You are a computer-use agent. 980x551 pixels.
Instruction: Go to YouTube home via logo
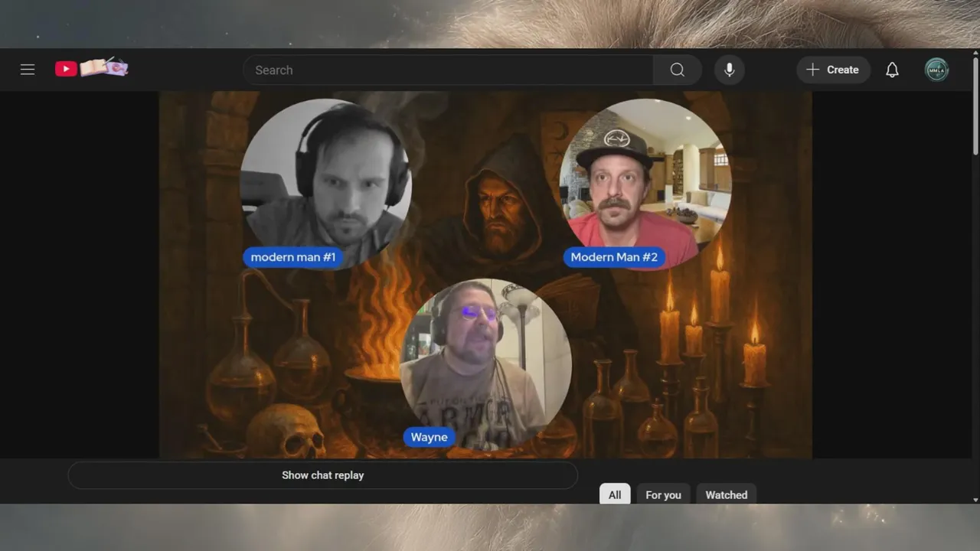click(x=92, y=68)
